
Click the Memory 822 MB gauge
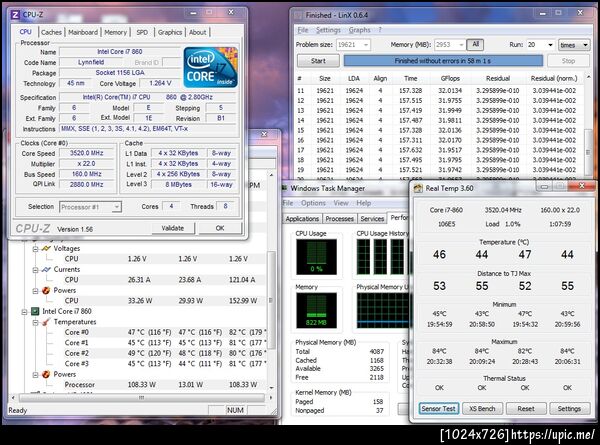(x=316, y=310)
